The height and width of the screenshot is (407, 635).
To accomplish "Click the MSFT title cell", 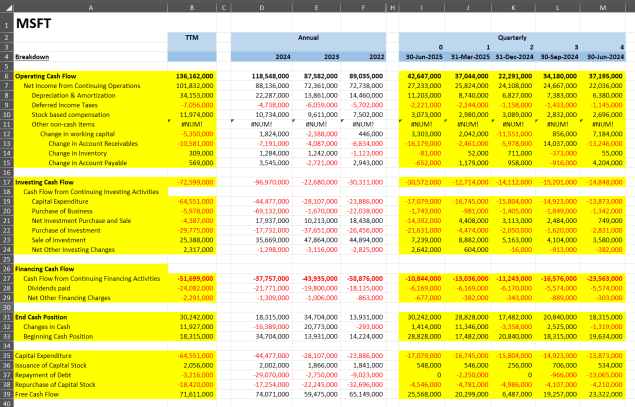I will coord(91,23).
